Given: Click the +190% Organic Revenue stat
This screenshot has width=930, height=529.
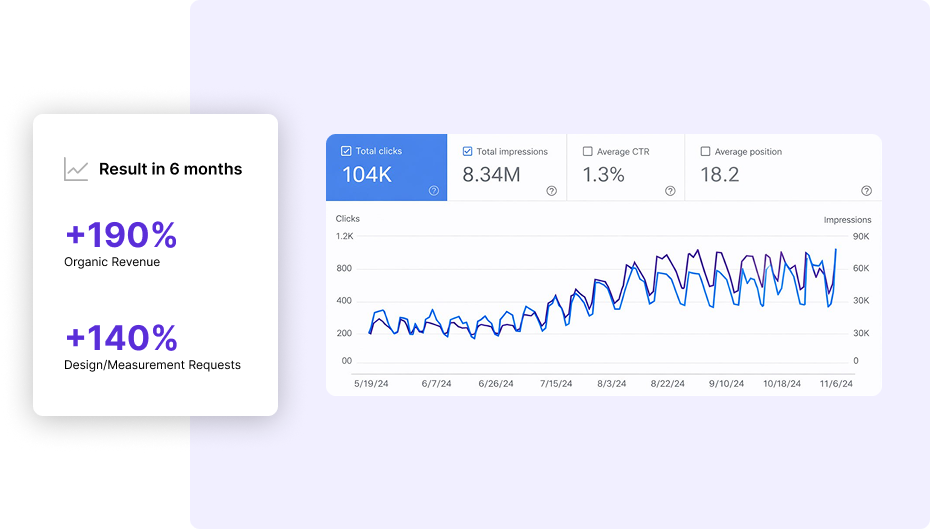Looking at the screenshot, I should (x=121, y=235).
